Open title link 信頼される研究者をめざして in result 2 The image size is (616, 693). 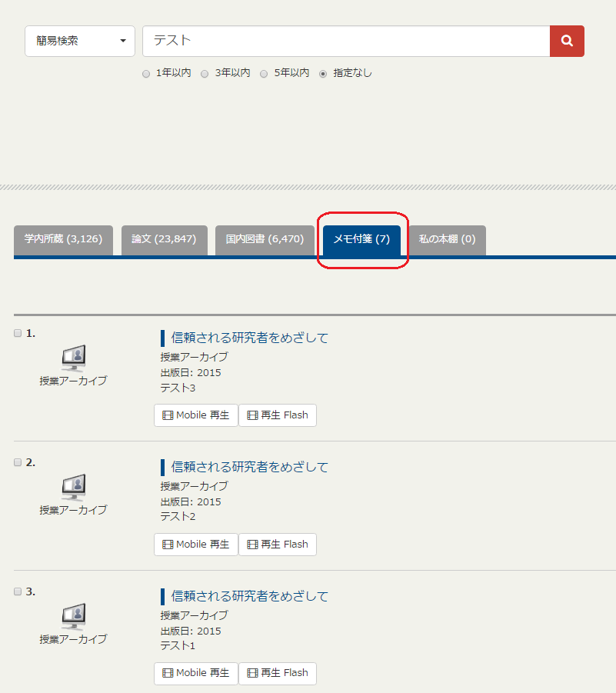(250, 467)
